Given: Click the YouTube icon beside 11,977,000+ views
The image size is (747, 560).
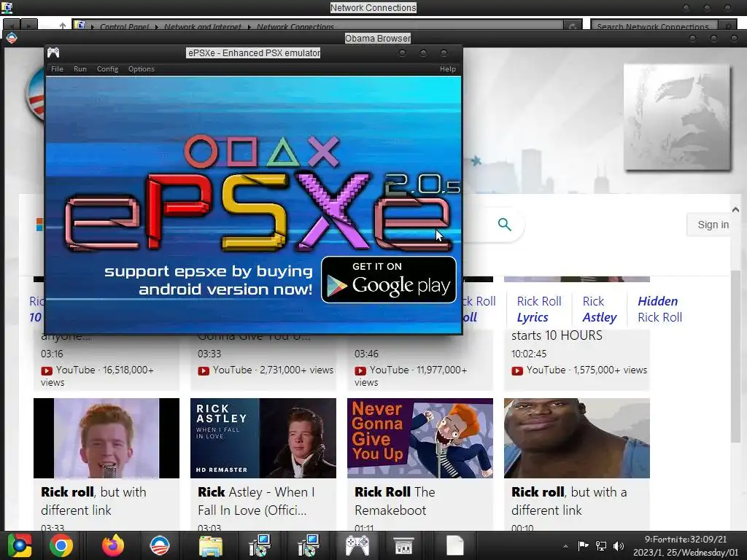Looking at the screenshot, I should (360, 370).
